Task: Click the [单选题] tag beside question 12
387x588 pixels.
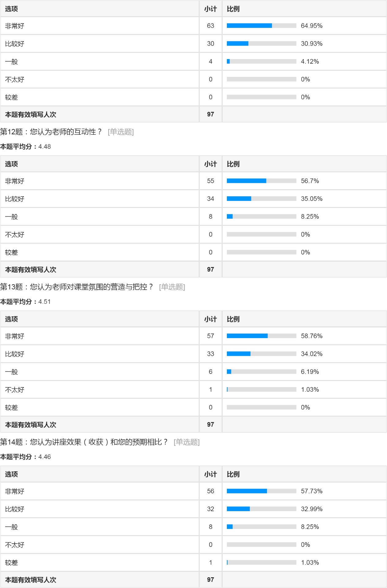Action: pyautogui.click(x=121, y=132)
